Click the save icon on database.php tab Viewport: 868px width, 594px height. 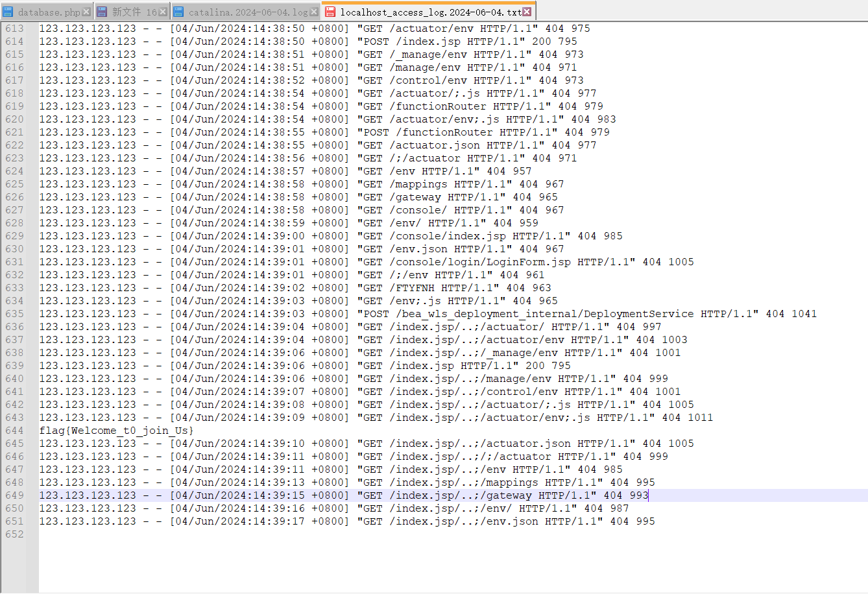[x=8, y=12]
